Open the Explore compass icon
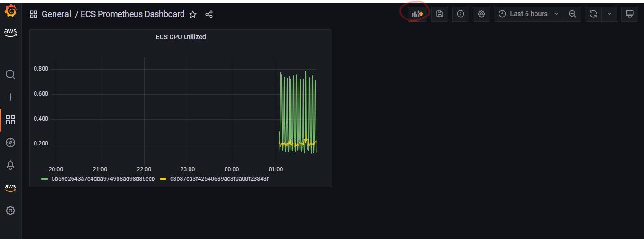This screenshot has width=644, height=239. tap(10, 142)
